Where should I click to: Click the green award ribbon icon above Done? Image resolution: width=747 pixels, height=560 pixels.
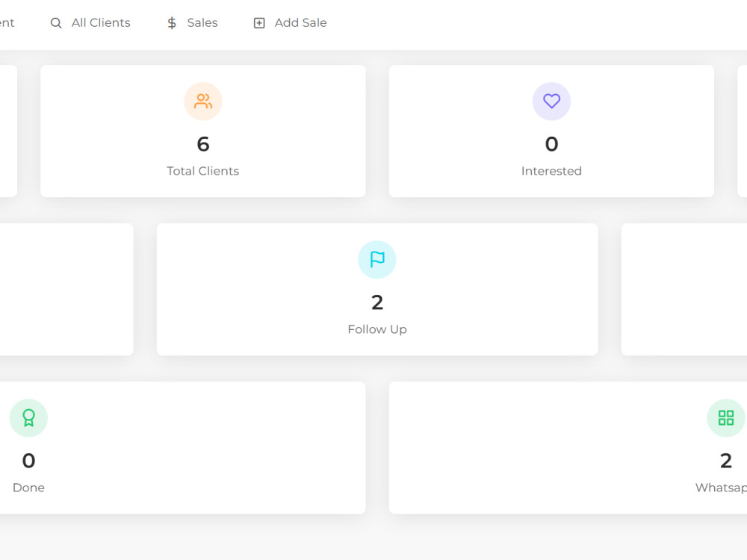[x=28, y=418]
